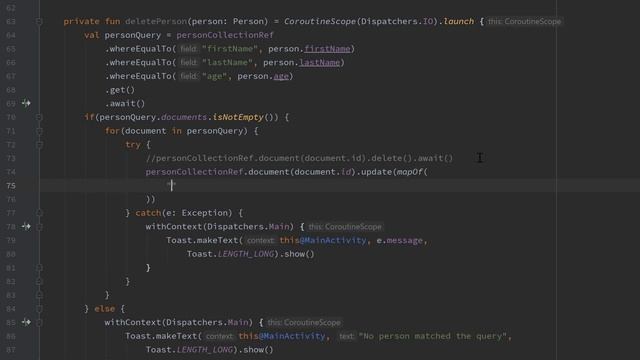This screenshot has height=360, width=640.
Task: Click suspend call gutter icon on line 78
Action: tap(26, 226)
